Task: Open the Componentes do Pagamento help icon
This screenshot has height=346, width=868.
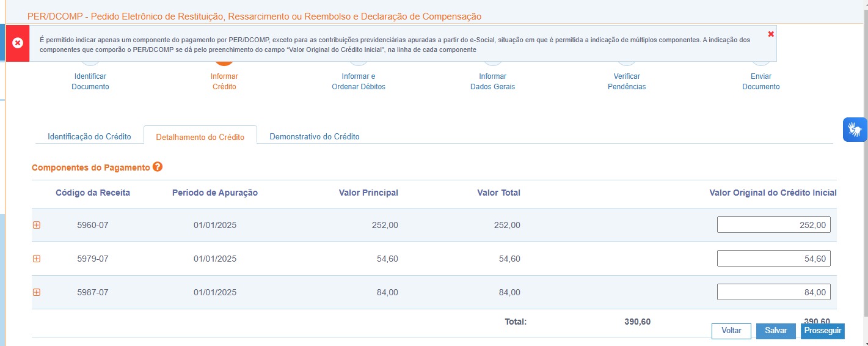Action: click(158, 167)
